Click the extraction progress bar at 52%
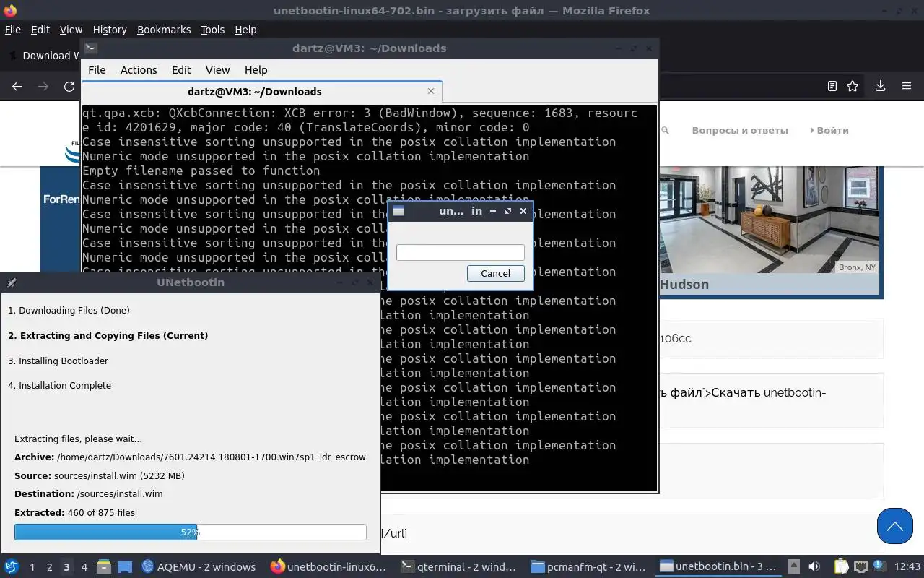Image resolution: width=924 pixels, height=578 pixels. click(191, 532)
